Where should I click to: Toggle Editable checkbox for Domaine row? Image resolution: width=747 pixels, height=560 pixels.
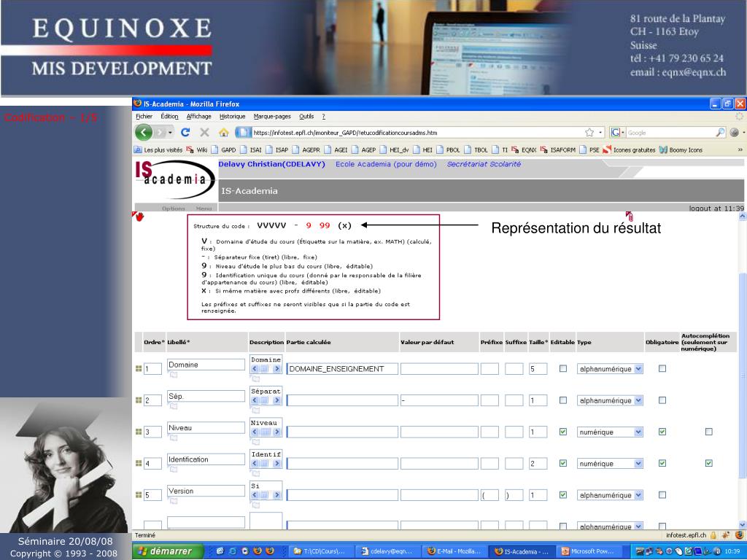563,368
